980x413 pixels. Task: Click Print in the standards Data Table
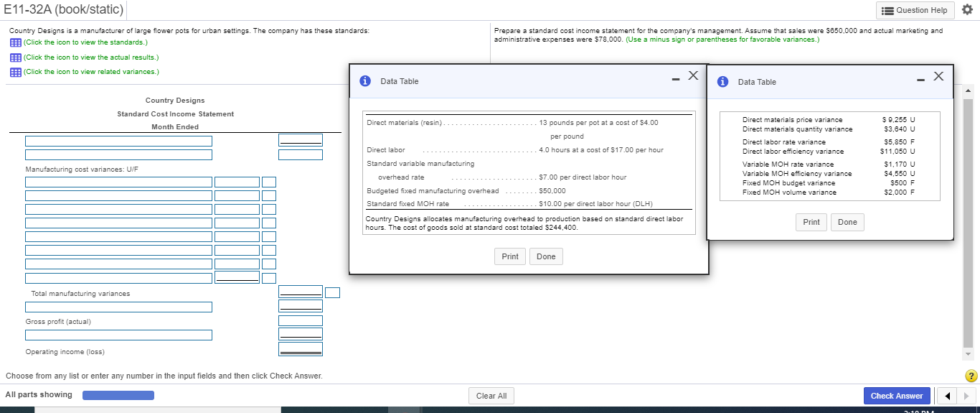tap(510, 256)
